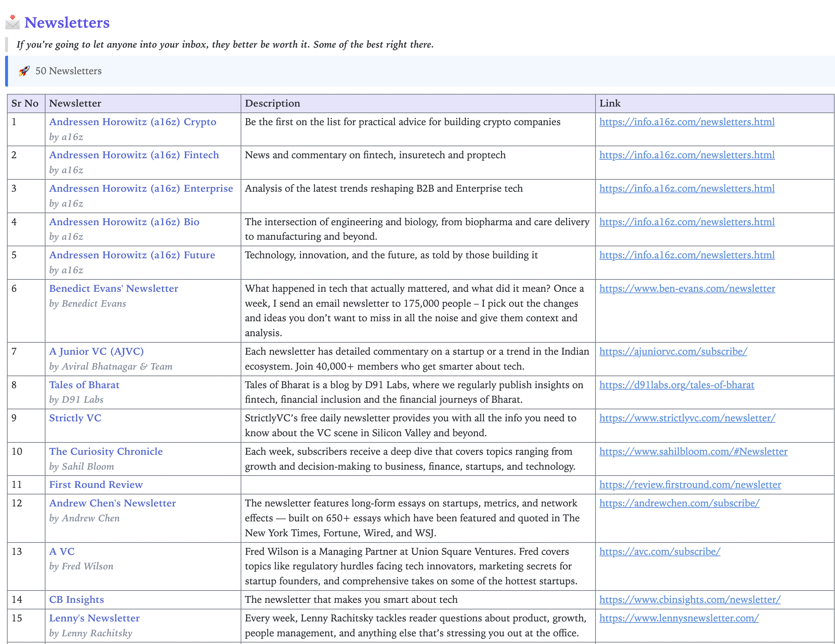Click the italic quote 'If you're going to let anyone'
Screen dimensions: 835x644
(225, 45)
